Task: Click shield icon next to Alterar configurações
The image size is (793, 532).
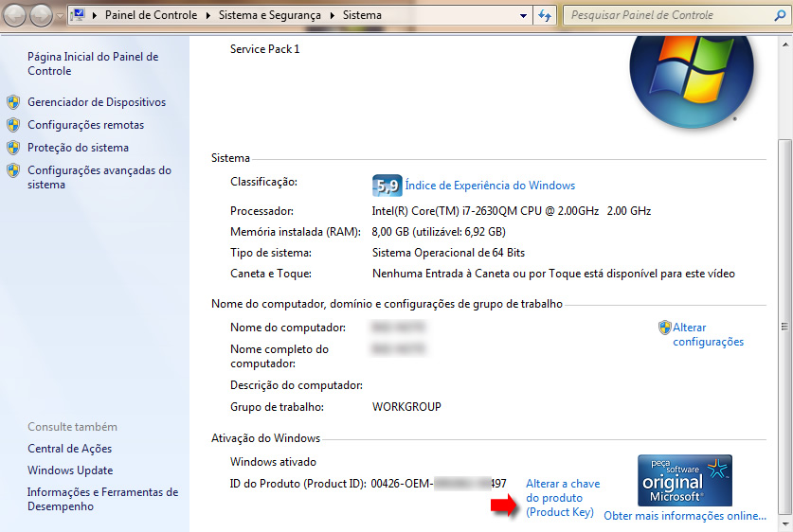Action: click(664, 328)
